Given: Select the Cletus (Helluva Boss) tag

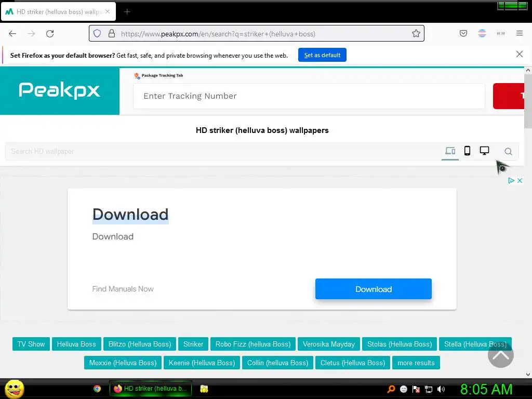Looking at the screenshot, I should [353, 363].
